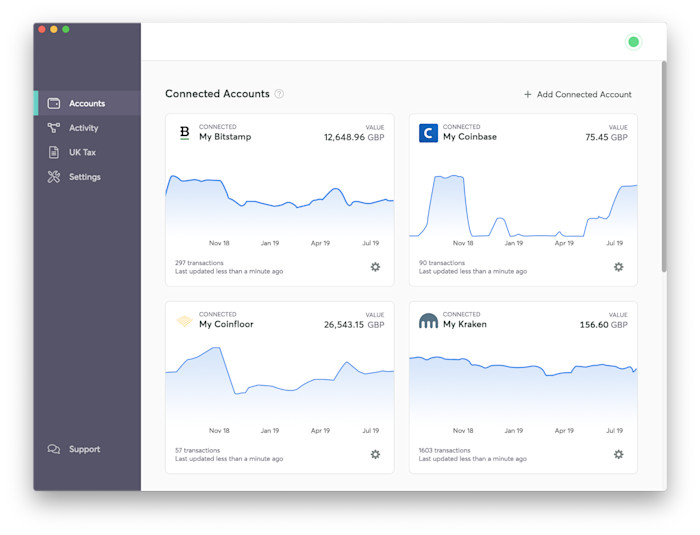Open the UK Tax section

[88, 152]
